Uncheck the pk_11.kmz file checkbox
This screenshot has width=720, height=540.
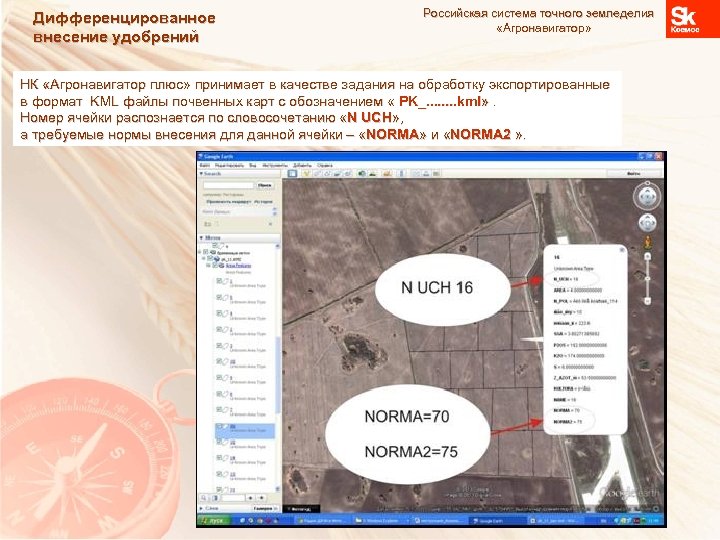tap(210, 259)
